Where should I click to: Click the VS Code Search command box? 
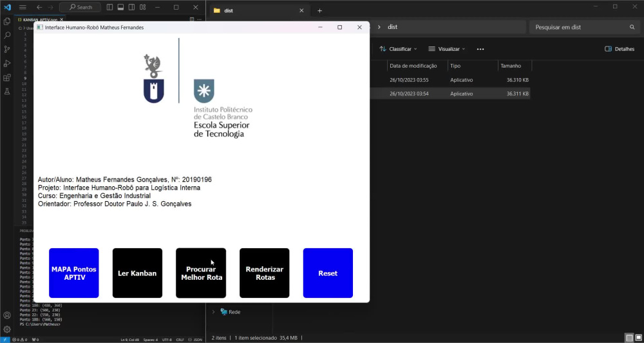click(x=80, y=7)
